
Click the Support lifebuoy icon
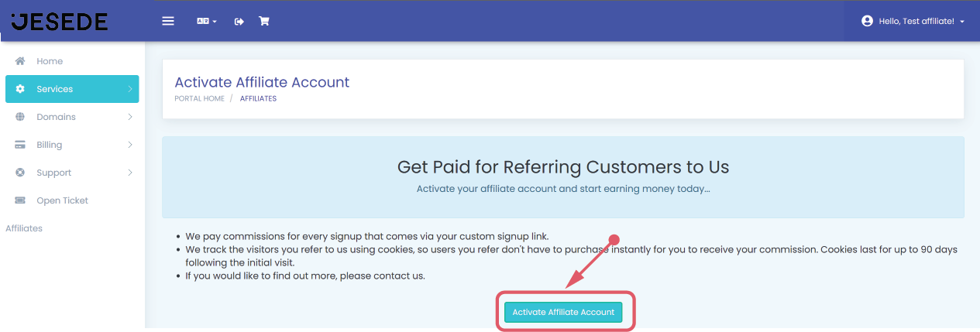(x=20, y=173)
